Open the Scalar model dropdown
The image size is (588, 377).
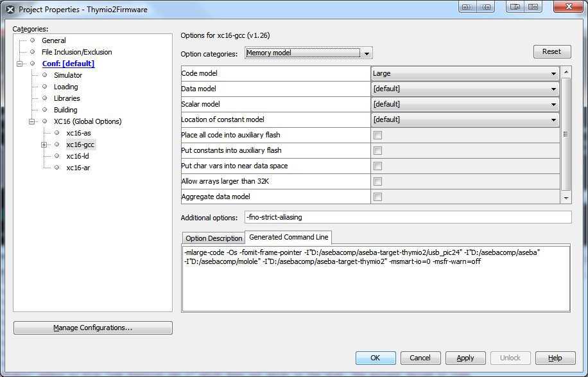[x=465, y=104]
